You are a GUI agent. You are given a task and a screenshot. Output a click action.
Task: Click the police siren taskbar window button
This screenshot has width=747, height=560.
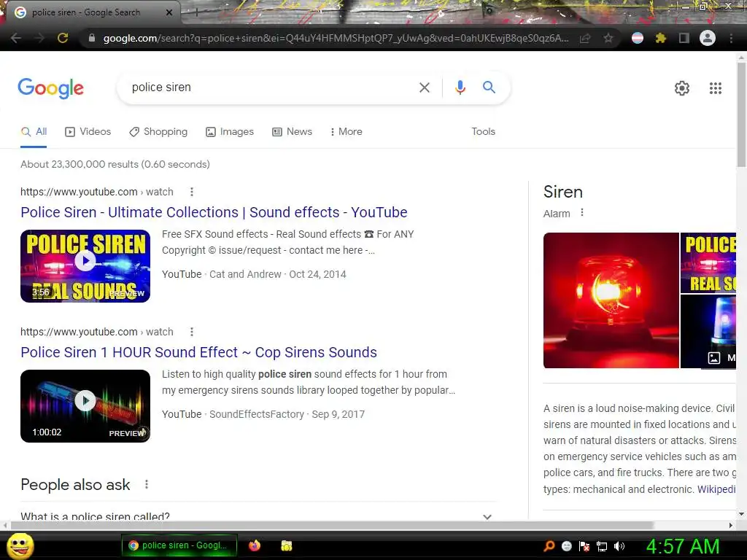179,545
